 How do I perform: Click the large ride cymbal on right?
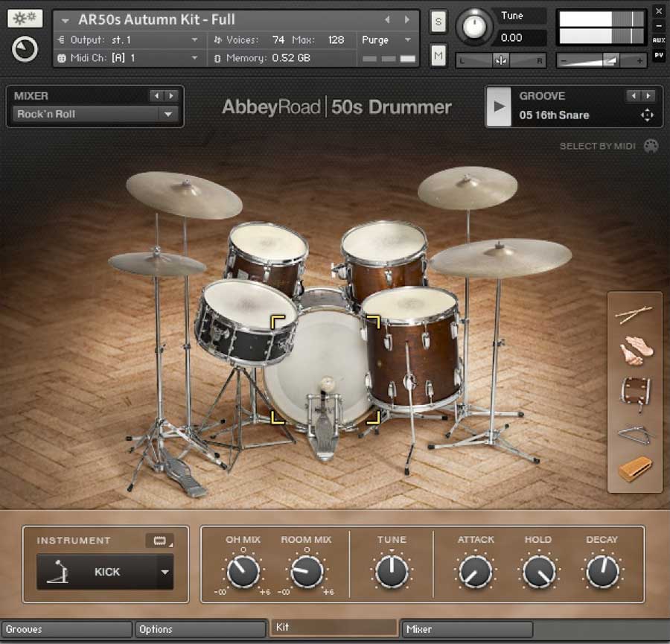click(x=500, y=258)
